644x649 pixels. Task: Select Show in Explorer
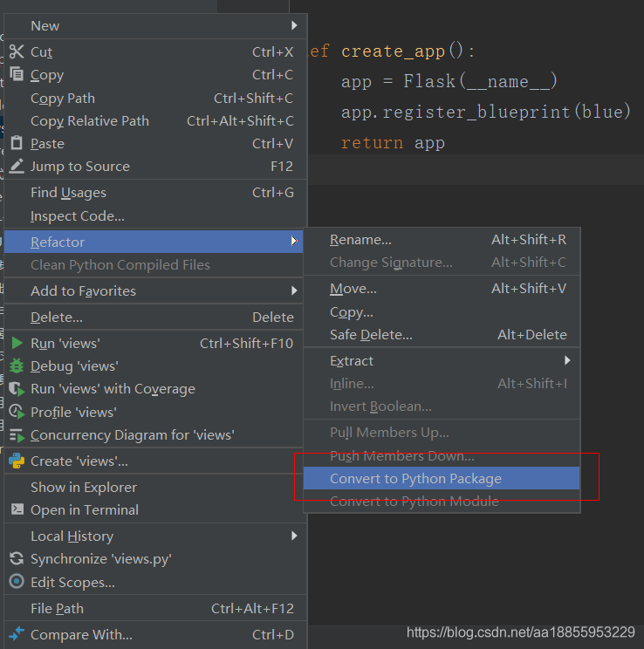pos(155,487)
